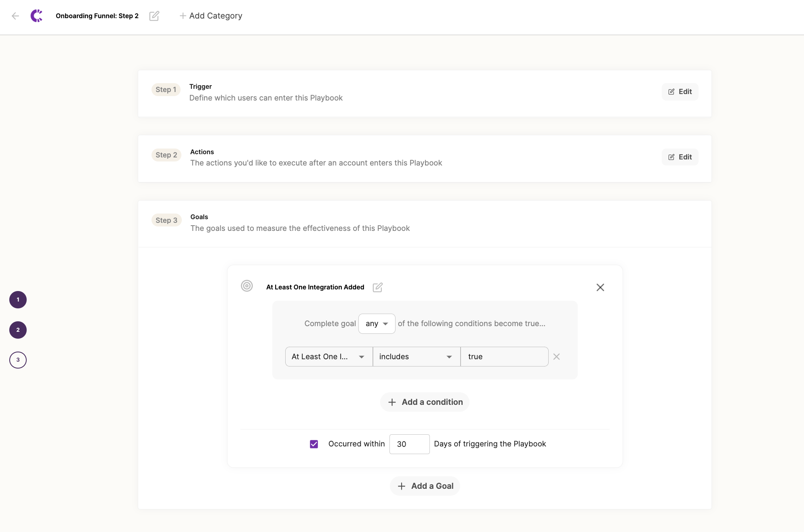Click the goal target icon
The image size is (804, 532).
point(247,286)
